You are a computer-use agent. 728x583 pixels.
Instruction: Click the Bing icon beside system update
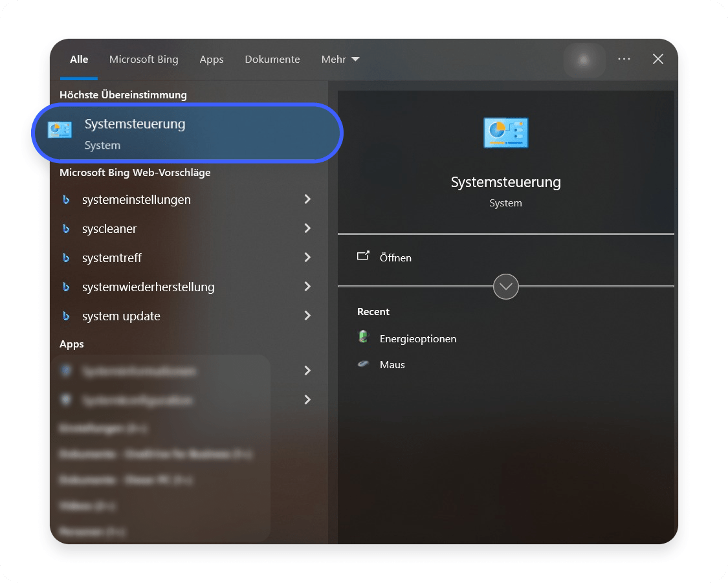click(66, 316)
